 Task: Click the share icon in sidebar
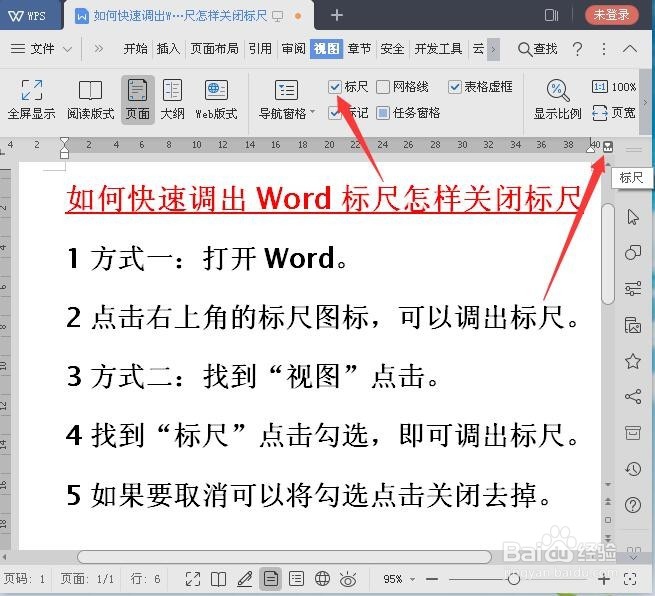[633, 397]
